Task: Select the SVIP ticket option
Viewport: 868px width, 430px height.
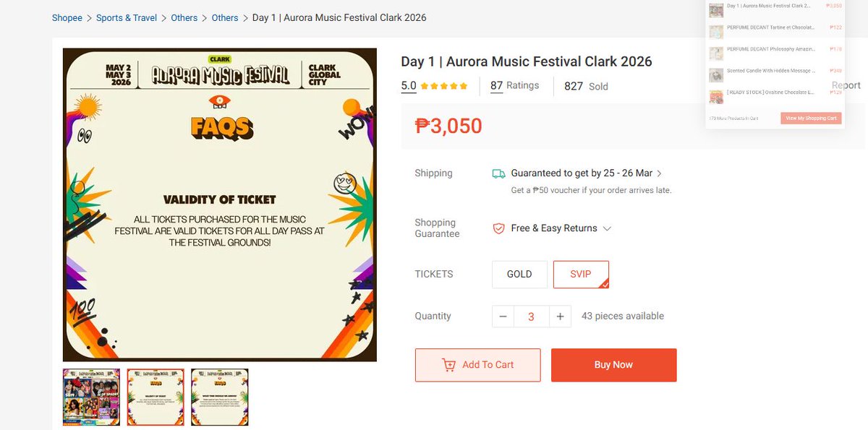Action: pos(581,275)
